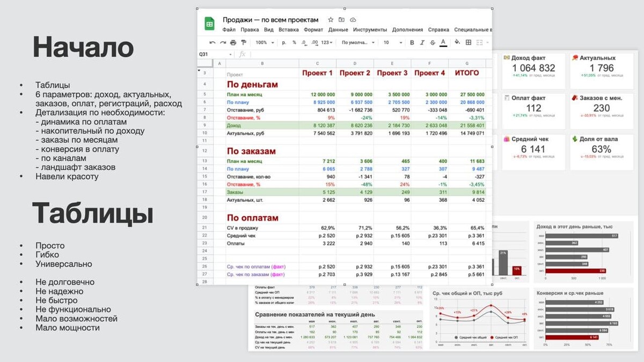Format the cell as percent
The height and width of the screenshot is (362, 644).
295,42
